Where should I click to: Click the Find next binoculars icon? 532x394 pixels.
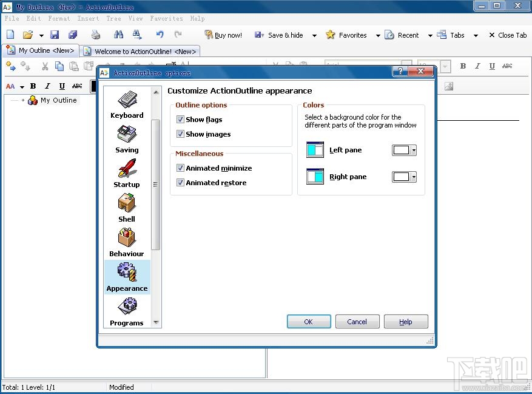coord(136,35)
